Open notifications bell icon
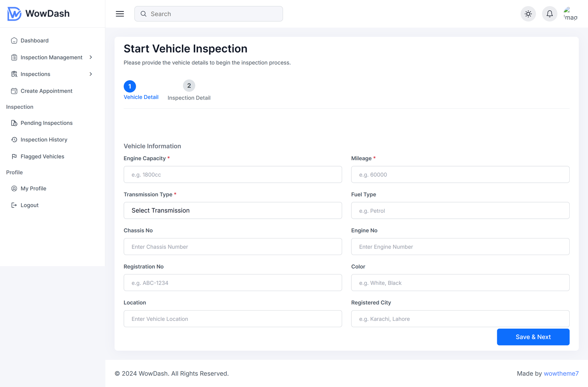This screenshot has width=588, height=387. pos(549,14)
